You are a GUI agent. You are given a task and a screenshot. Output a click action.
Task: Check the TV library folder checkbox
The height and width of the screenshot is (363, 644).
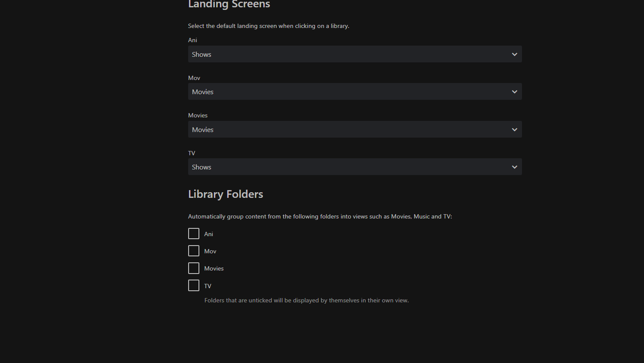click(x=193, y=285)
